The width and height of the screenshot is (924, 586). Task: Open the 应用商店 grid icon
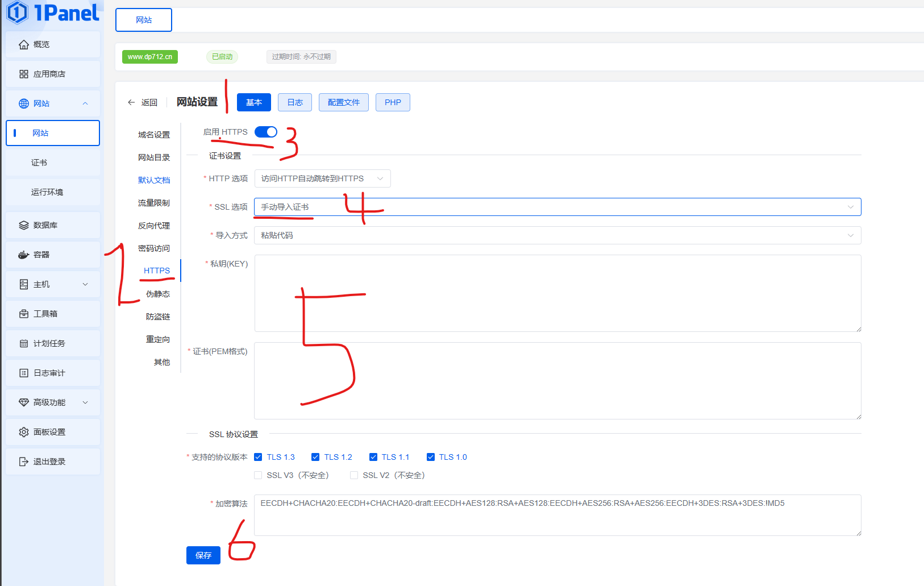click(23, 74)
